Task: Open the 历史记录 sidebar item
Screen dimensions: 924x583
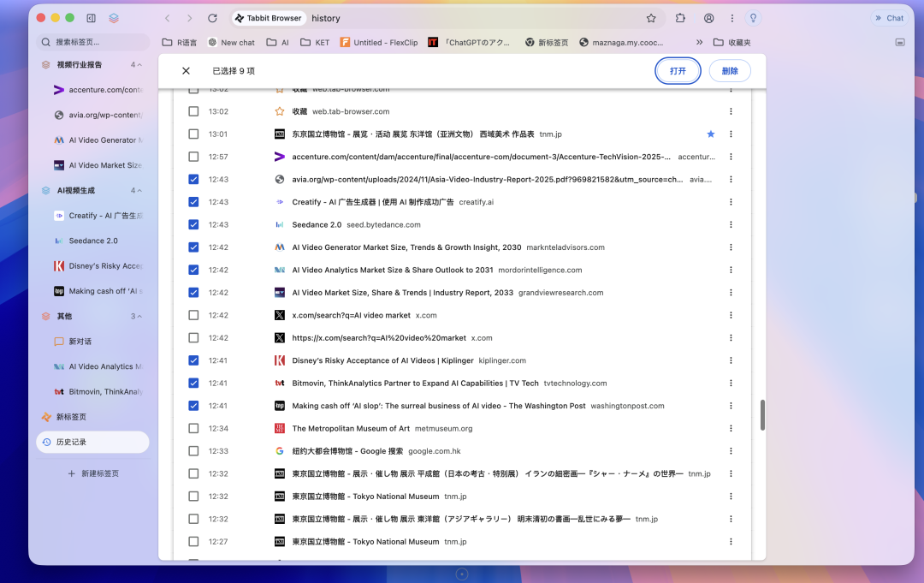Action: (92, 442)
